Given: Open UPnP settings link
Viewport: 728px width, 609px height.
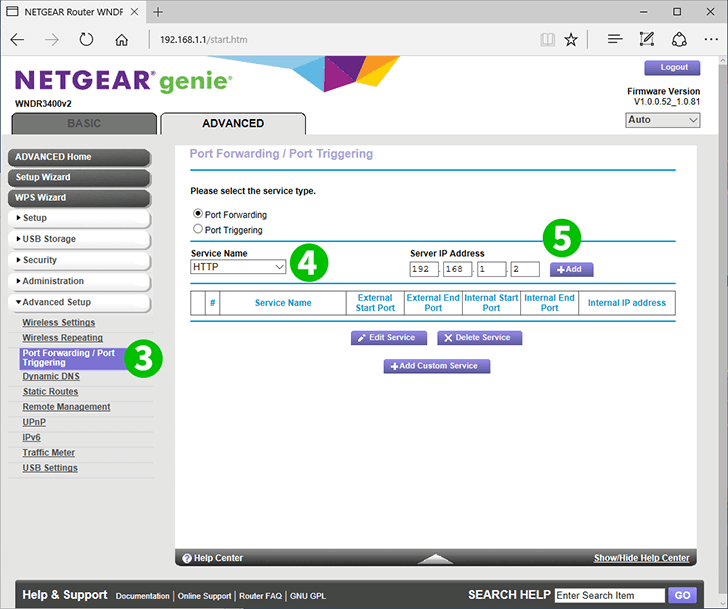Looking at the screenshot, I should 34,422.
